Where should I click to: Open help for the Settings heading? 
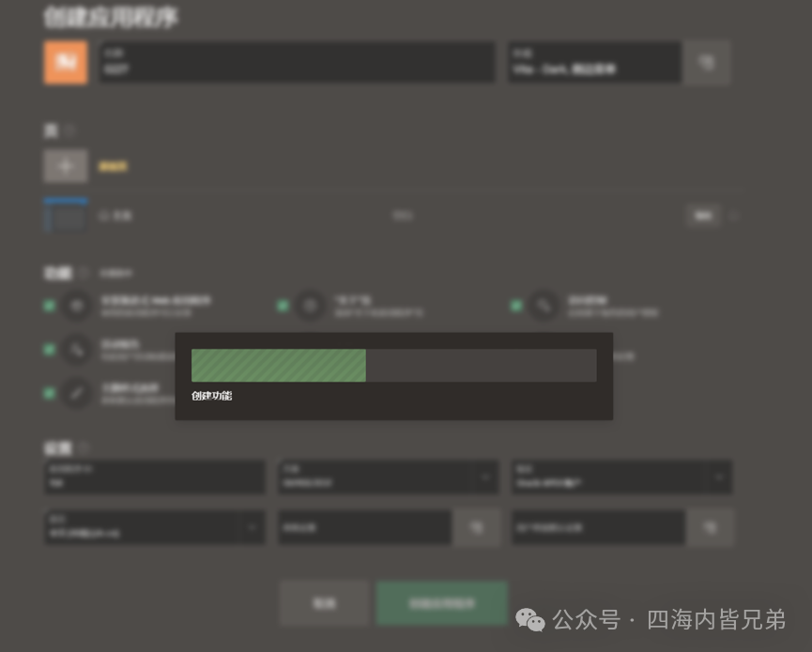[84, 447]
